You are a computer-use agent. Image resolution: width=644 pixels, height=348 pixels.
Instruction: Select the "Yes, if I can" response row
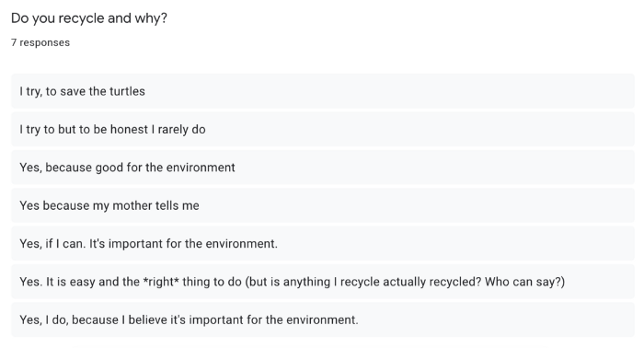click(323, 244)
